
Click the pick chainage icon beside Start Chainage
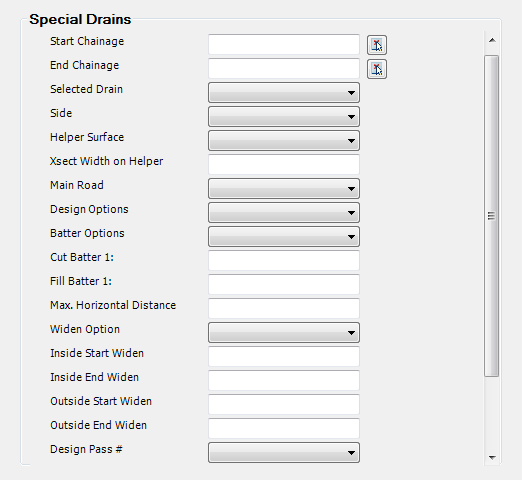377,45
